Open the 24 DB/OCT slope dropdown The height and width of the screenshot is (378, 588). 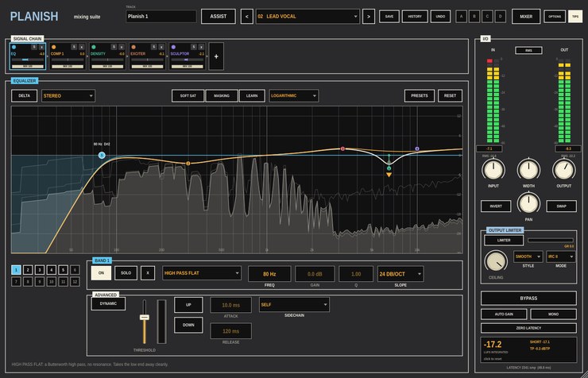400,274
